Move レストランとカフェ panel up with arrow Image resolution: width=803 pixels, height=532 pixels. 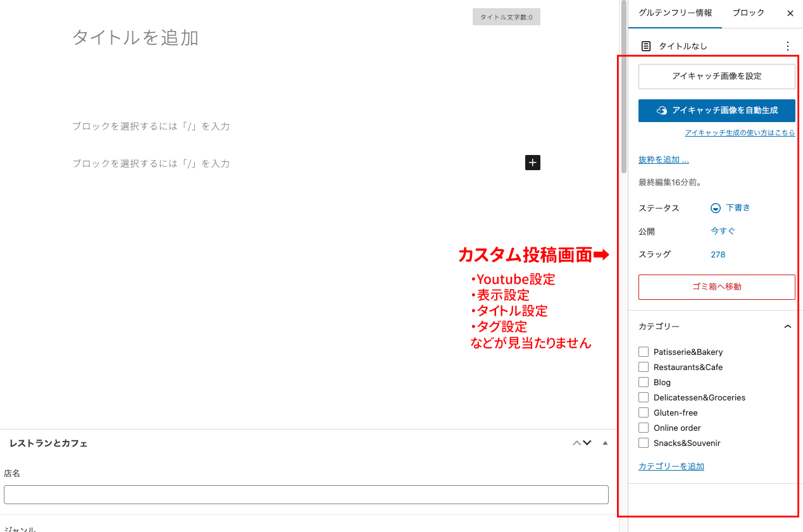[x=576, y=443]
